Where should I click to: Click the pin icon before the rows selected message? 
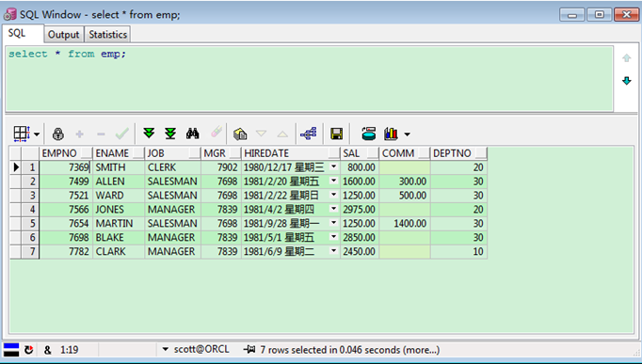pyautogui.click(x=249, y=350)
